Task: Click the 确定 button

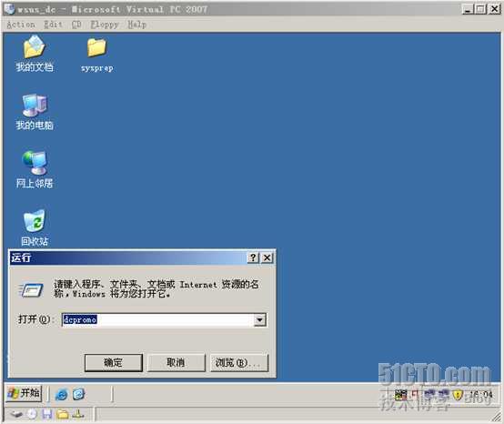Action: point(114,363)
